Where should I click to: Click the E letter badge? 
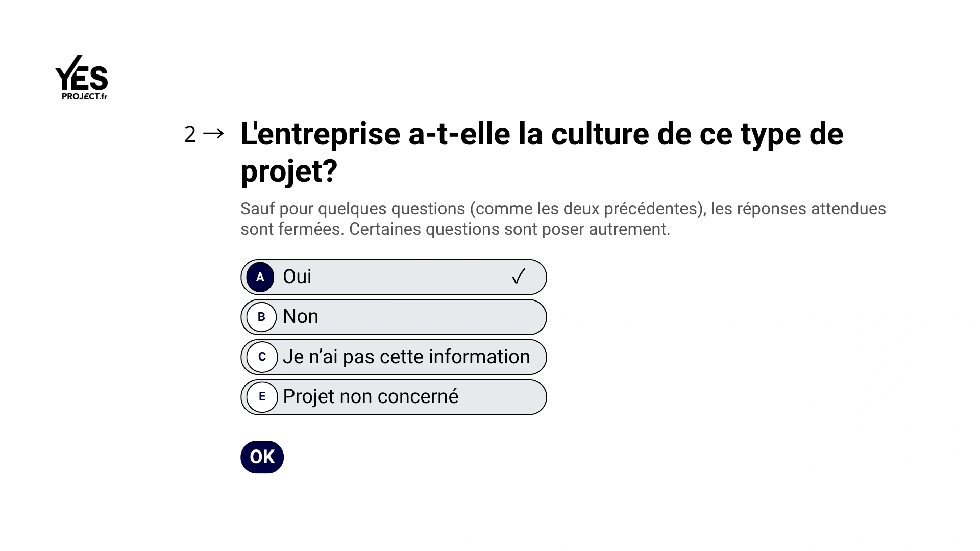(x=262, y=396)
